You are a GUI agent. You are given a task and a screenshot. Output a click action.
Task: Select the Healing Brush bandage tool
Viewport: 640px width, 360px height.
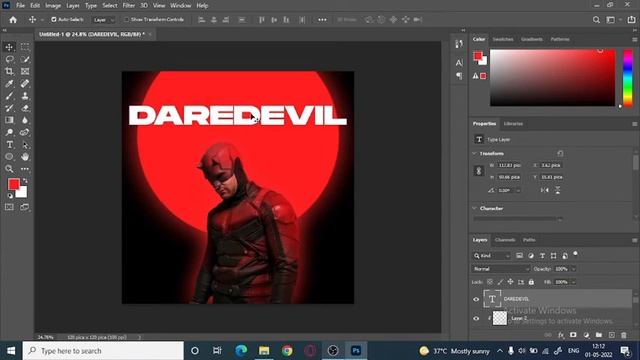[x=25, y=84]
